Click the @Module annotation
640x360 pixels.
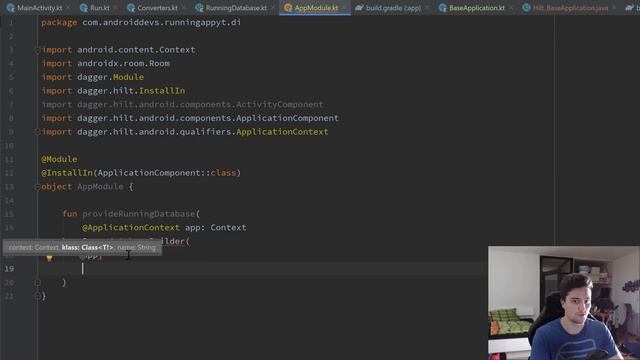tap(59, 159)
